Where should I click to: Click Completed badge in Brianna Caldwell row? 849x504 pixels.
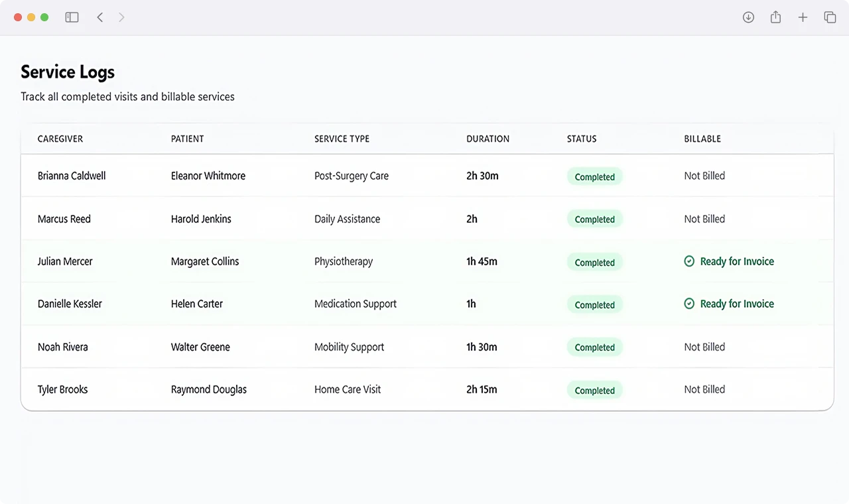[x=595, y=176]
